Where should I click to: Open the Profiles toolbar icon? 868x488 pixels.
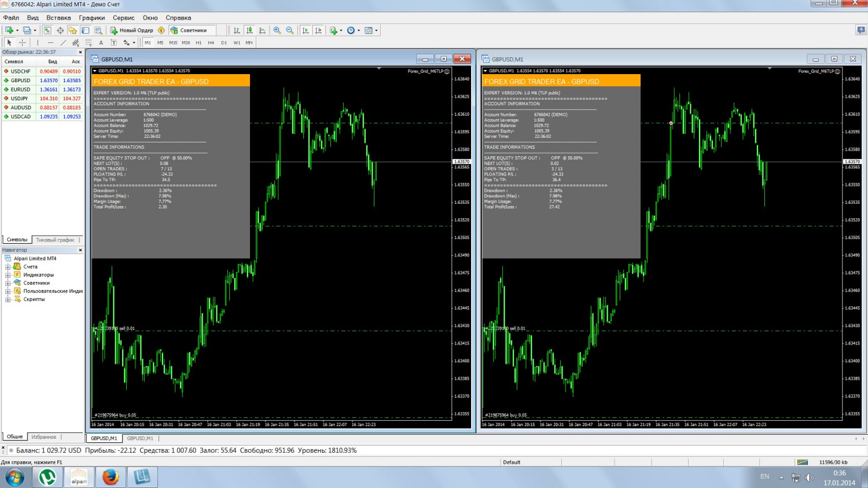[x=27, y=30]
